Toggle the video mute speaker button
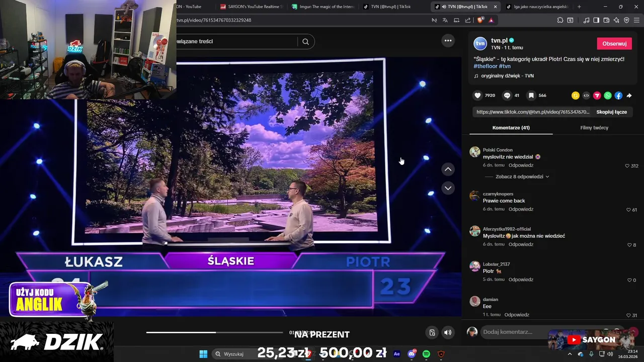 (448, 332)
